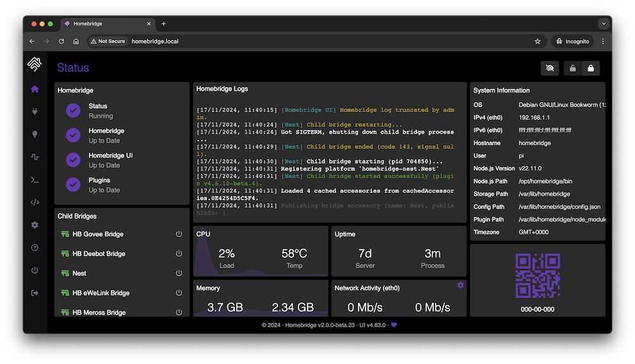
Task: Bookmark this page with the star icon
Action: coord(537,41)
